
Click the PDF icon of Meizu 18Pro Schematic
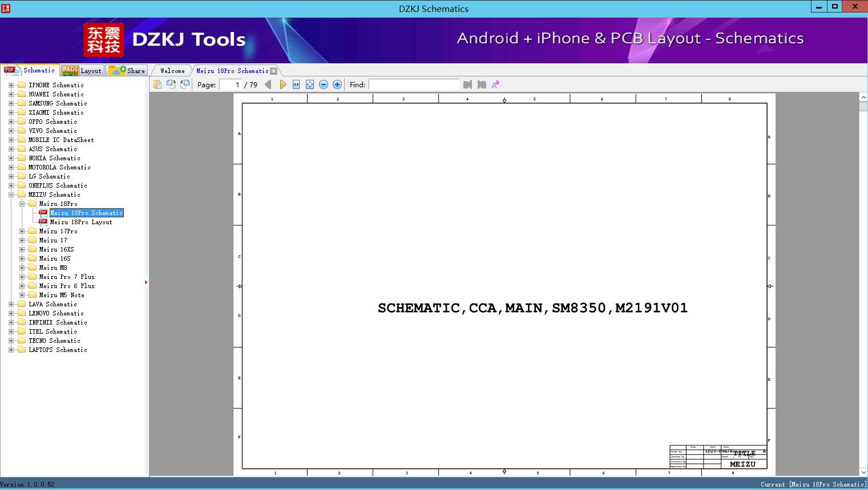[x=43, y=213]
